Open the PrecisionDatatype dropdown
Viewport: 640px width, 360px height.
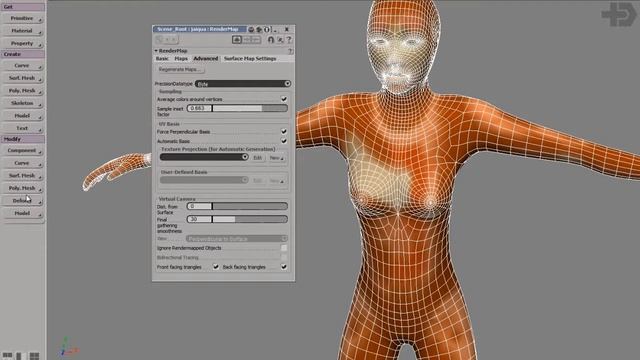[x=243, y=84]
